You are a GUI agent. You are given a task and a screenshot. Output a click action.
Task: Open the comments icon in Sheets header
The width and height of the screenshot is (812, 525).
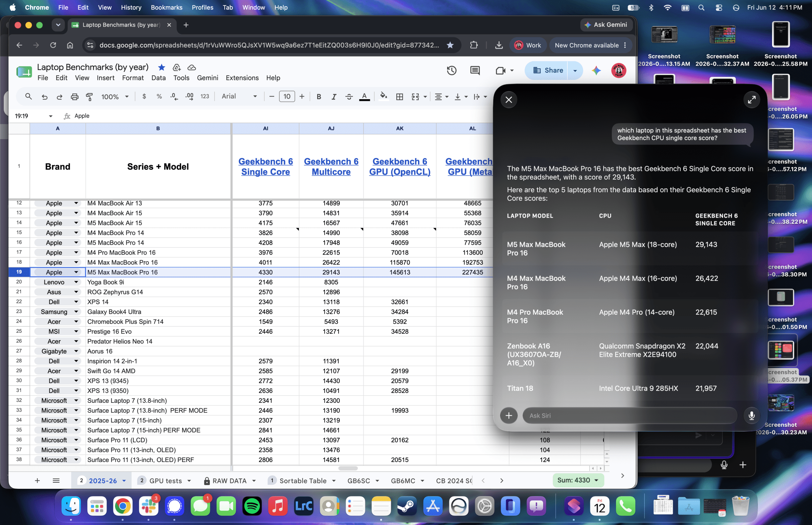tap(475, 70)
